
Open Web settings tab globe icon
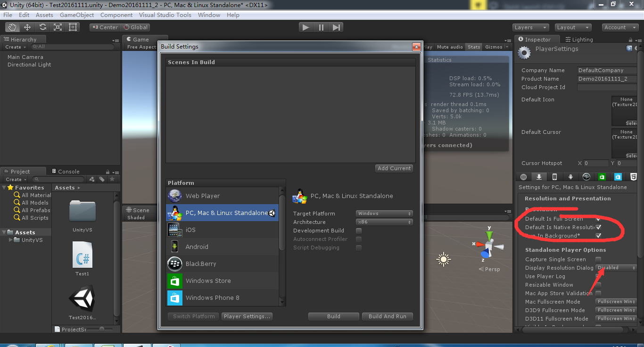[x=523, y=177]
